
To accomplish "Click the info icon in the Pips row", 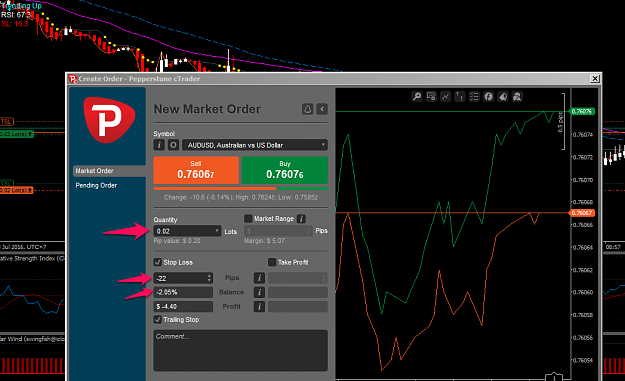I will (x=259, y=278).
